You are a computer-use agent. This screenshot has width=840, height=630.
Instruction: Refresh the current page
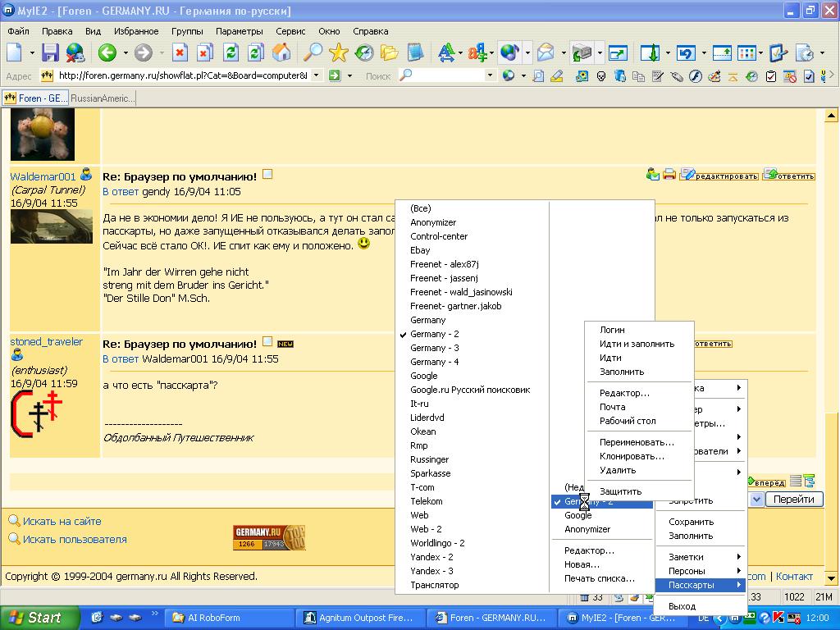tap(231, 52)
